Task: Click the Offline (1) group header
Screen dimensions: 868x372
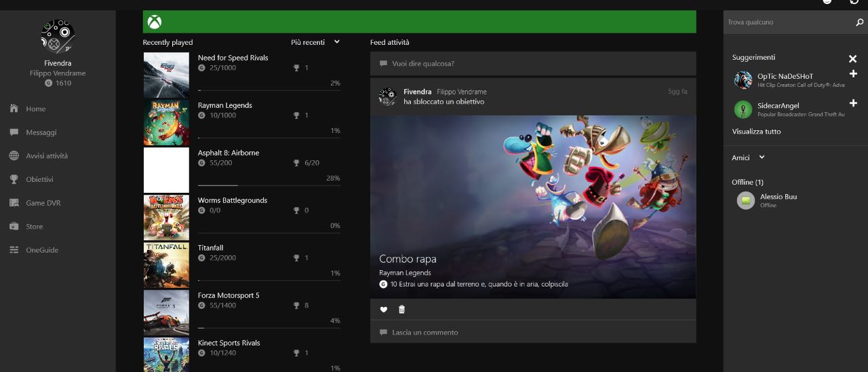Action: coord(747,182)
